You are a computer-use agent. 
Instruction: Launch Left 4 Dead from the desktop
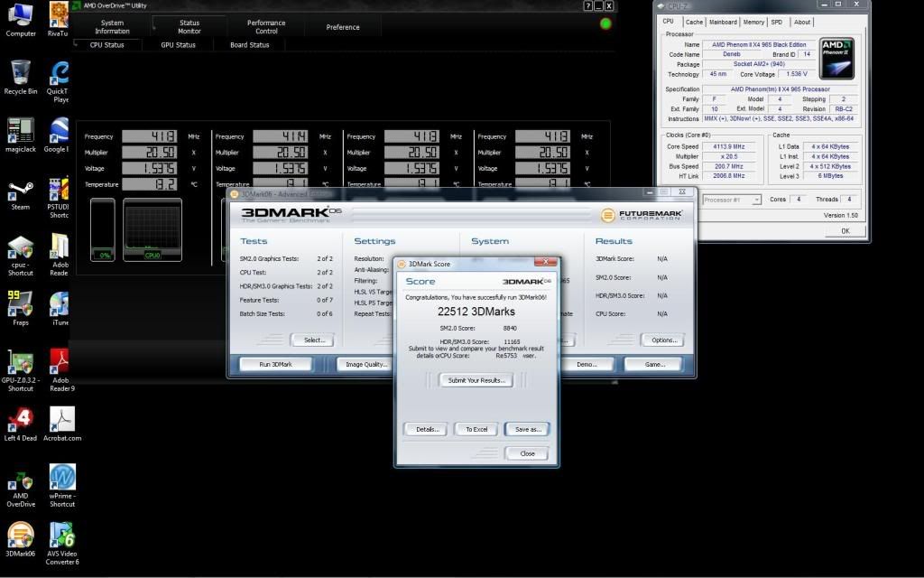21,424
